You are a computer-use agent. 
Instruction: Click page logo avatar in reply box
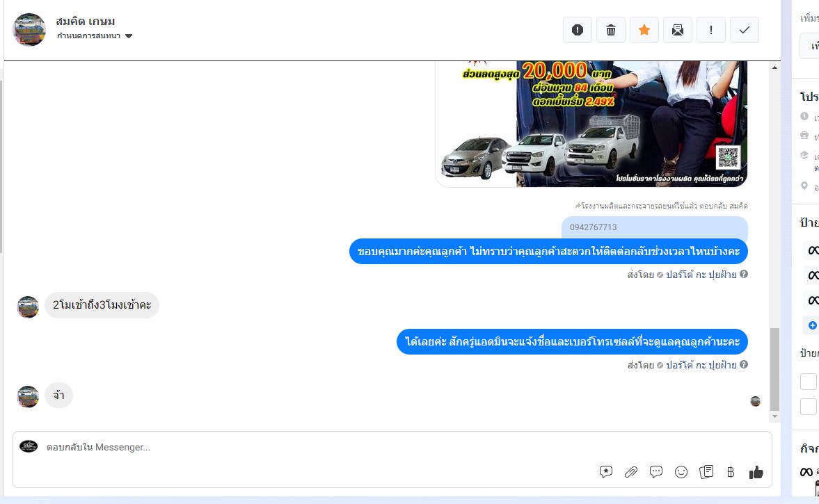tap(29, 446)
